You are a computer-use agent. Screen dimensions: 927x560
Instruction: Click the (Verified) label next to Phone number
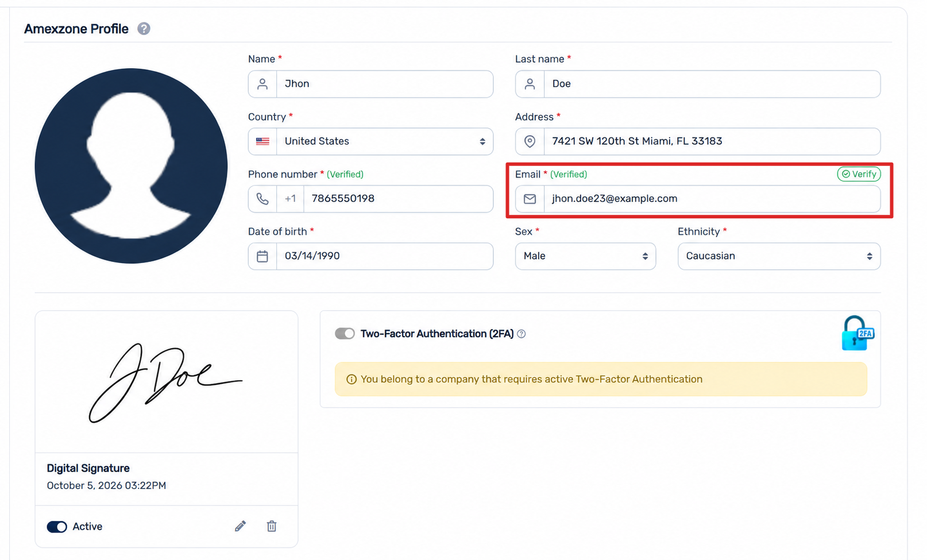pyautogui.click(x=345, y=174)
